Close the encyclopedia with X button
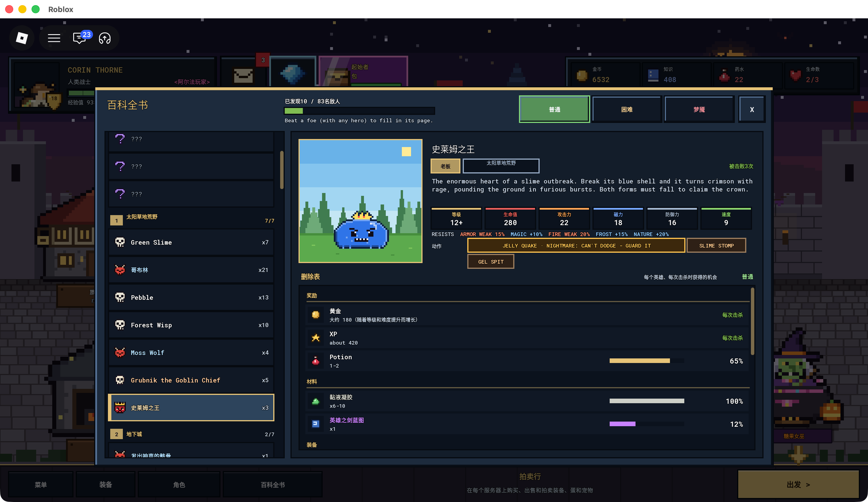868x502 pixels. click(x=751, y=109)
